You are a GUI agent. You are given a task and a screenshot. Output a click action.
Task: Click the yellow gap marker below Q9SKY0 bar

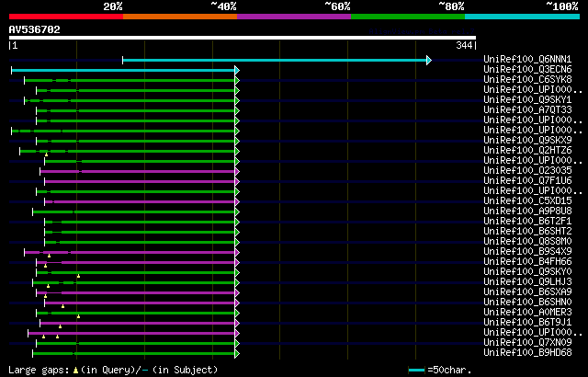(78, 276)
